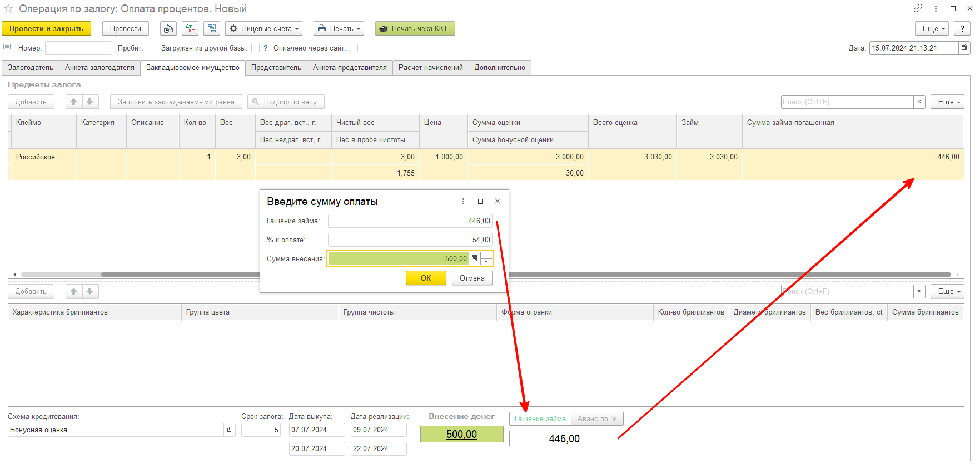Open help with the ? button
980x464 pixels.
pyautogui.click(x=962, y=28)
